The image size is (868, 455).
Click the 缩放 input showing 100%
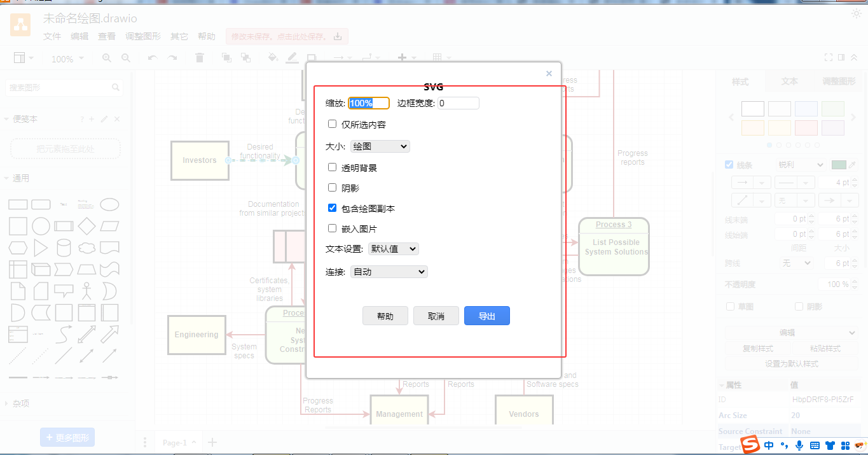tap(368, 102)
